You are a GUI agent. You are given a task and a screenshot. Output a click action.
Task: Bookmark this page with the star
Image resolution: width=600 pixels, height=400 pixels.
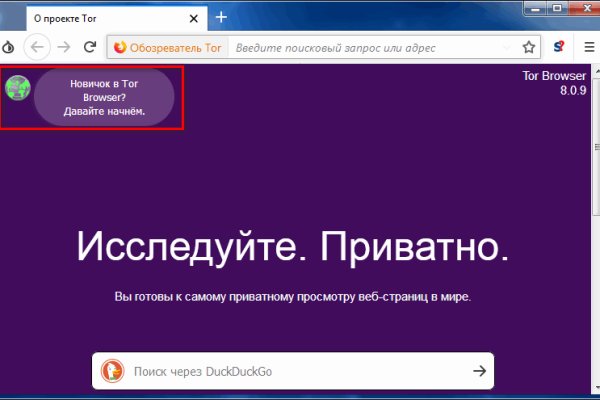click(529, 47)
